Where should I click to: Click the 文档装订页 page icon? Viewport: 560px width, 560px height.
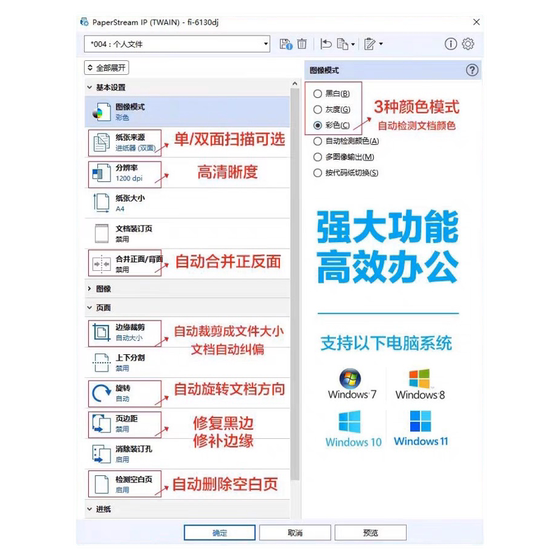point(102,234)
